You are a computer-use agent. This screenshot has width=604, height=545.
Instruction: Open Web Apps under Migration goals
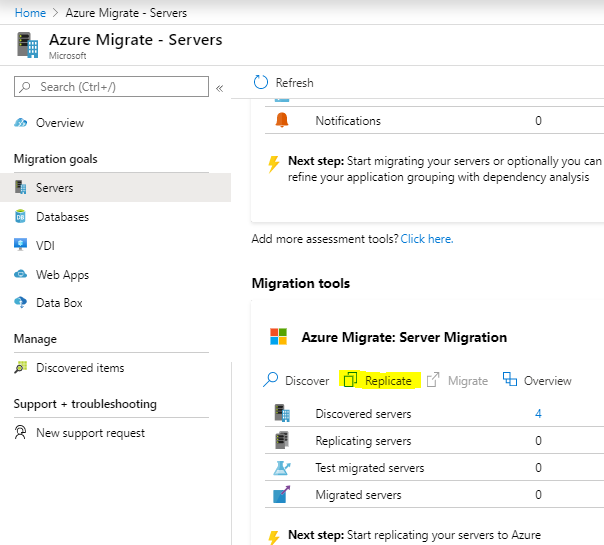[x=62, y=275]
